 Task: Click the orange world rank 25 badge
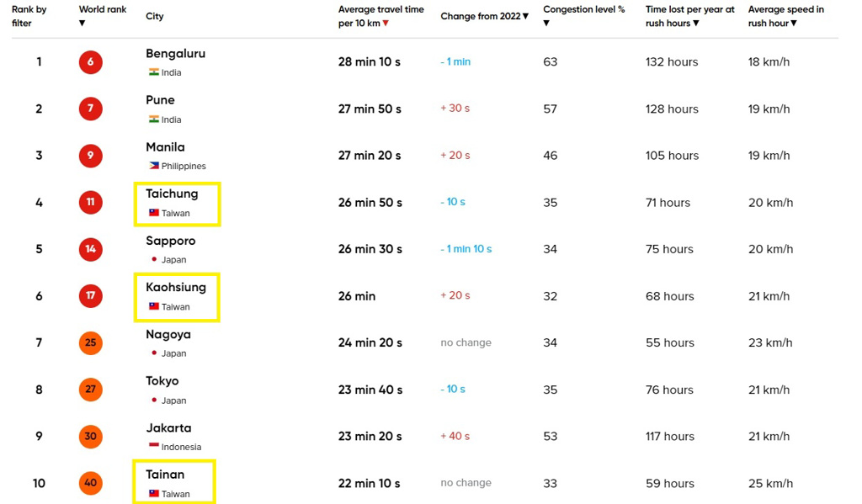[90, 342]
